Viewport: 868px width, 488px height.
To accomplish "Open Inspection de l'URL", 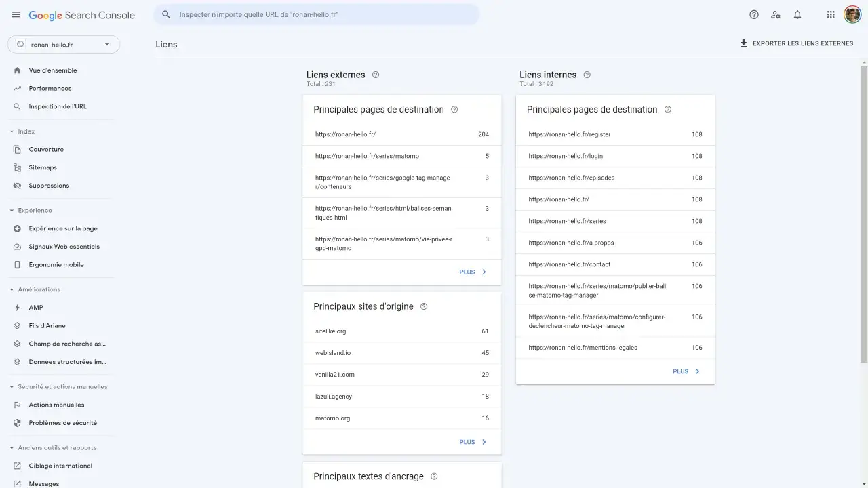I will pos(58,106).
